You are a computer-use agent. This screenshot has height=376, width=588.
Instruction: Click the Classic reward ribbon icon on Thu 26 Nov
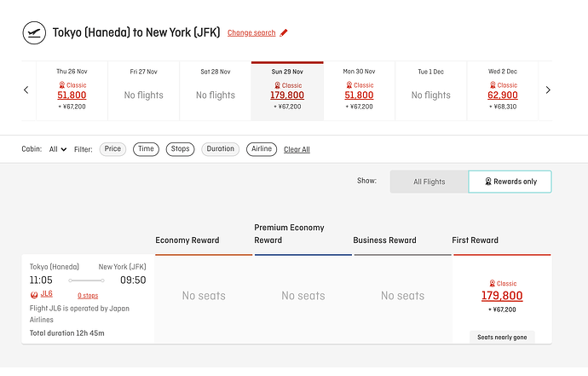pos(62,85)
